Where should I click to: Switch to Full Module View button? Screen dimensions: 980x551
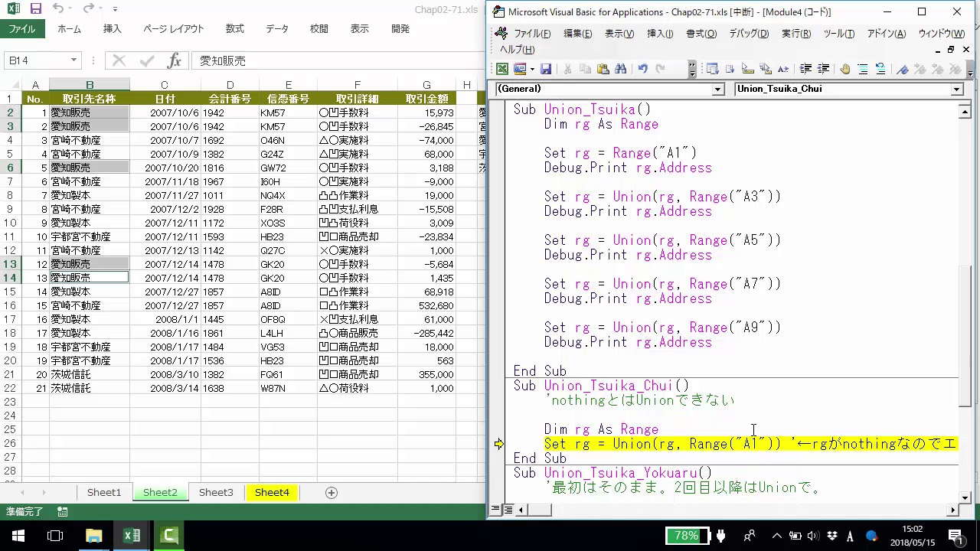tap(507, 510)
